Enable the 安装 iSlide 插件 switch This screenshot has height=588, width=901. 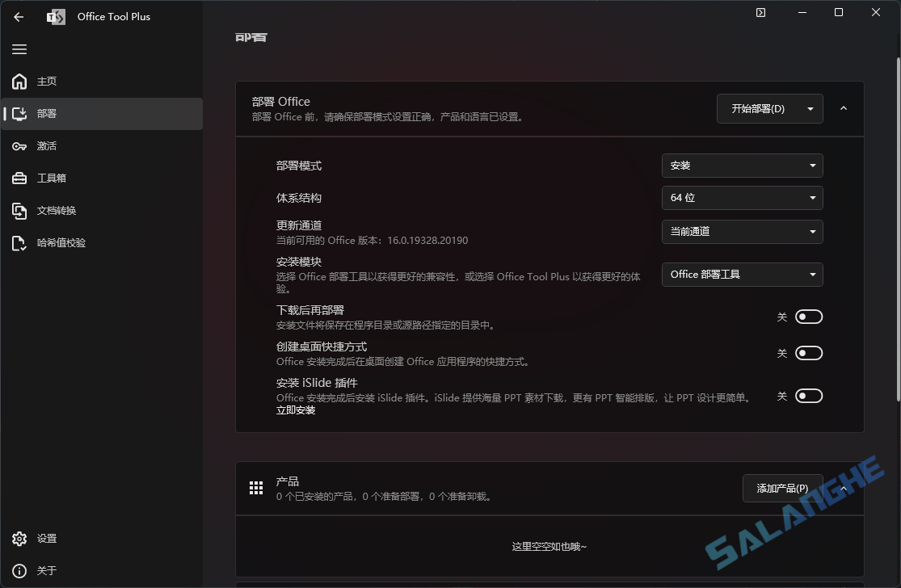click(x=808, y=395)
